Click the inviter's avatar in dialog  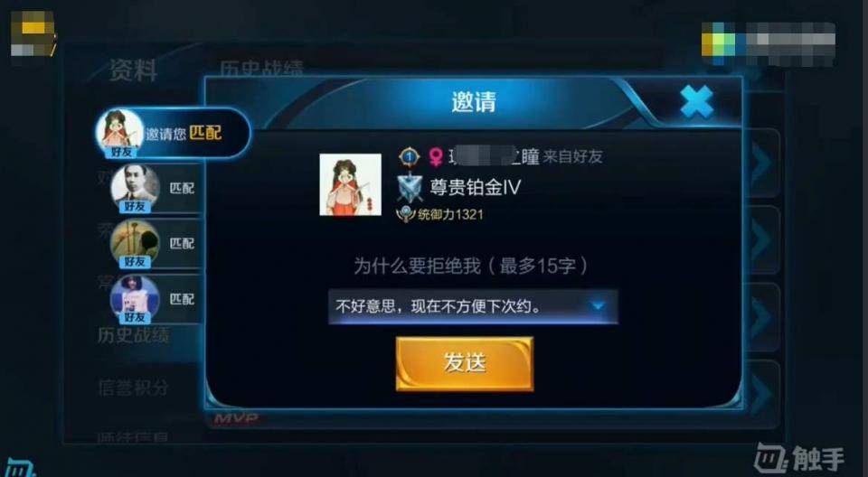click(x=351, y=184)
